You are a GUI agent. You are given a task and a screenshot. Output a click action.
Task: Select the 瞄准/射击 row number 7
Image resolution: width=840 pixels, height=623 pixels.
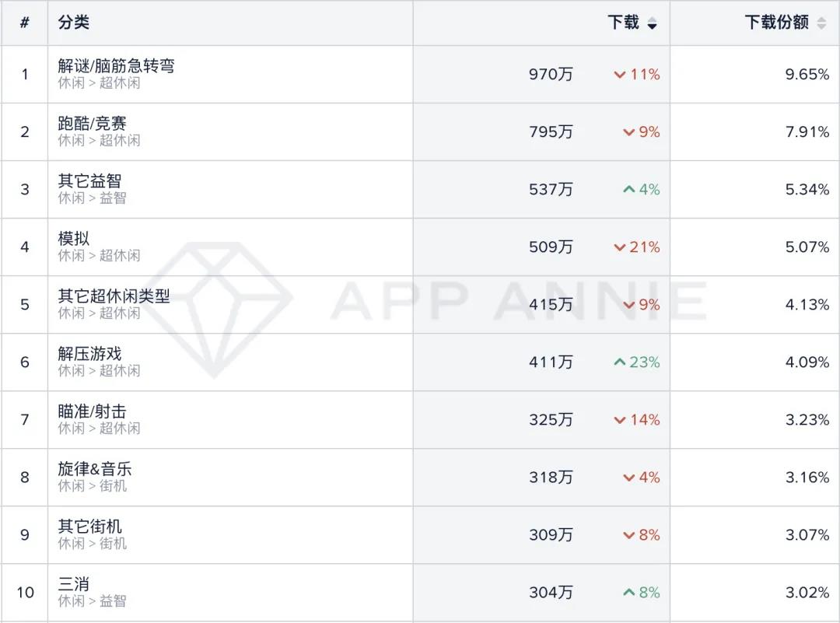[24, 419]
